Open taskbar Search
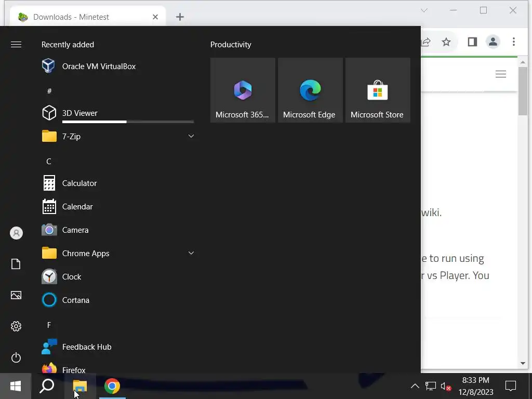Screen dimensions: 532x399 (x=47, y=386)
